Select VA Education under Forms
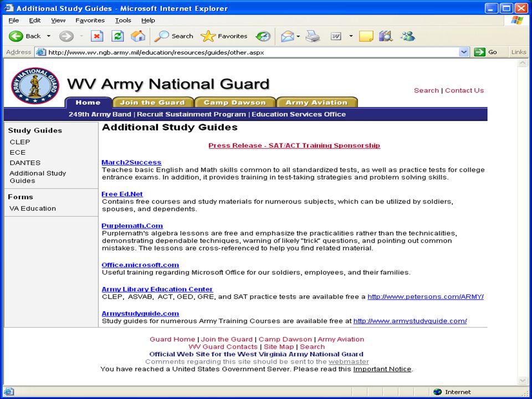This screenshot has height=399, width=532. [x=33, y=209]
